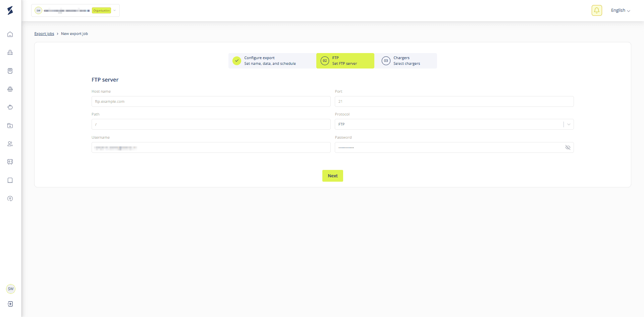
Task: Open the piggy bank icon in sidebar
Action: (10, 107)
